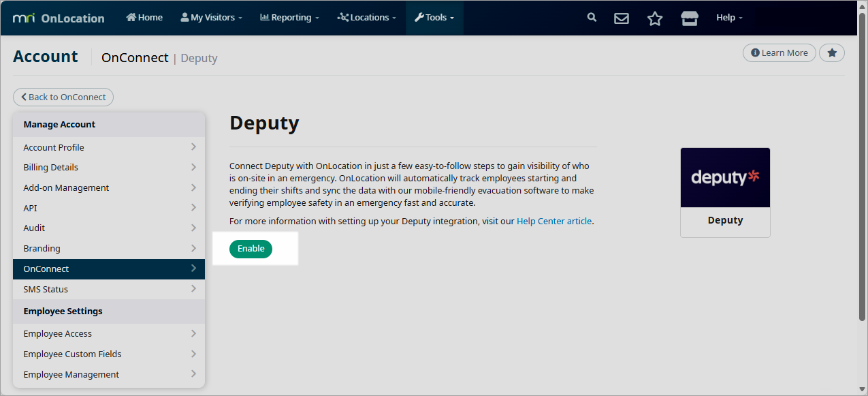The width and height of the screenshot is (868, 396).
Task: Open the envelope messages icon
Action: click(622, 18)
